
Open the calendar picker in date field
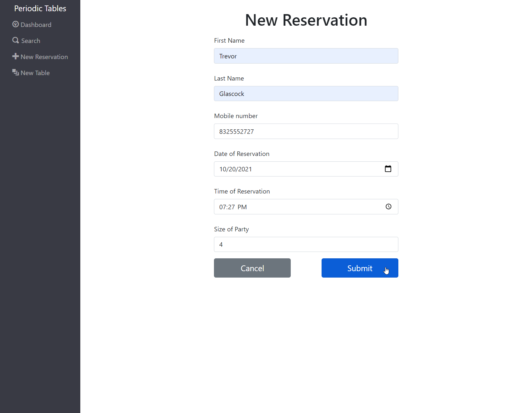388,169
